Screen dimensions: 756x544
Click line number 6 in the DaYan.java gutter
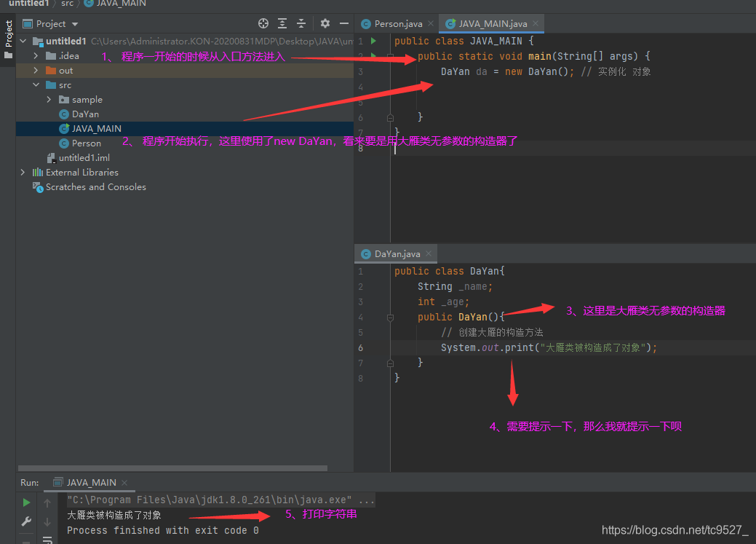click(361, 348)
